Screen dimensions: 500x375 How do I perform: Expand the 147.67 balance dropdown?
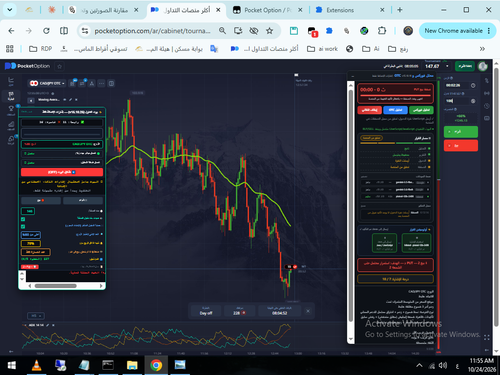pos(447,66)
